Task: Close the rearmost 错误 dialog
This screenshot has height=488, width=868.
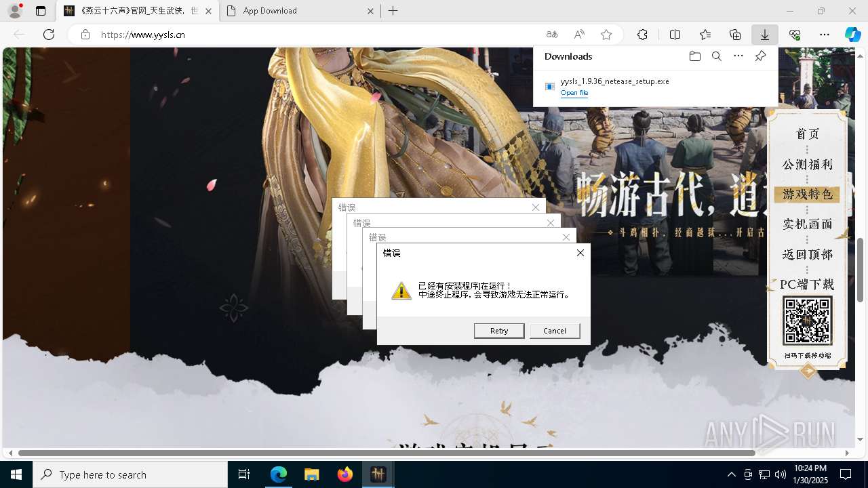Action: click(x=536, y=207)
